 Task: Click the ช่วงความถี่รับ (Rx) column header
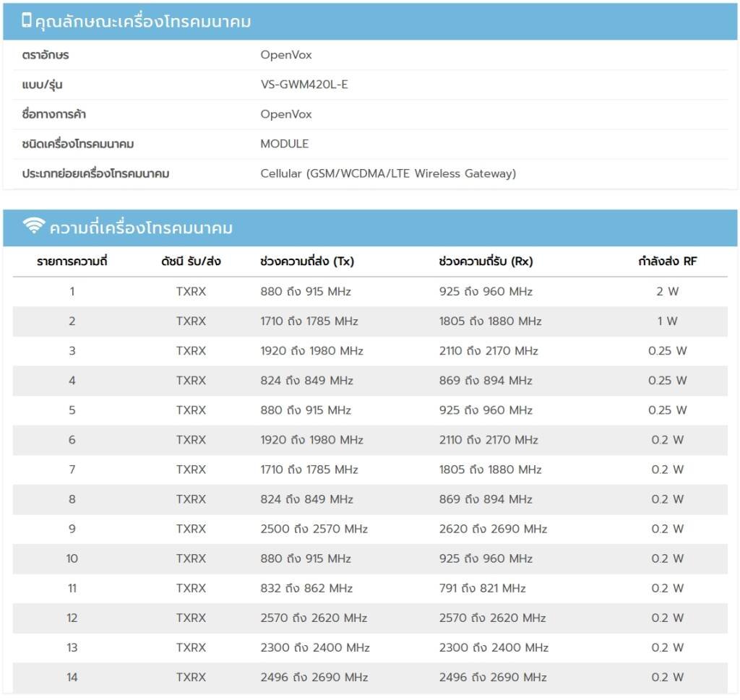point(486,262)
